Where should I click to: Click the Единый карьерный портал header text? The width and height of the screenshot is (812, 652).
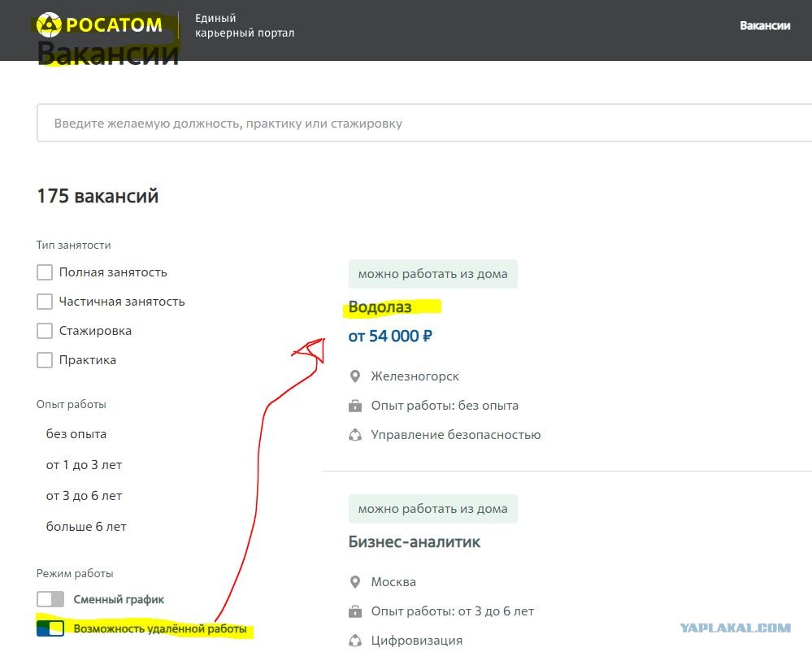[x=245, y=25]
